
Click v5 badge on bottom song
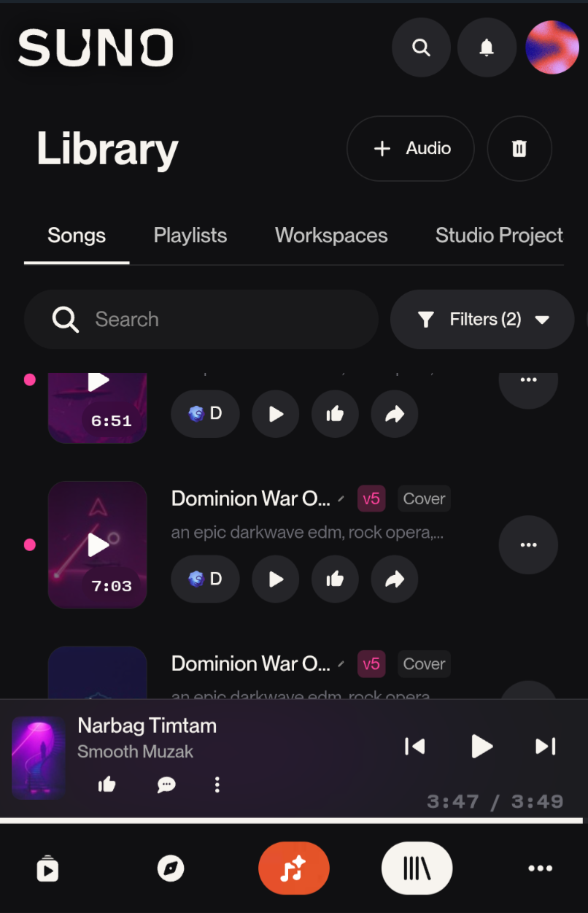click(x=371, y=663)
